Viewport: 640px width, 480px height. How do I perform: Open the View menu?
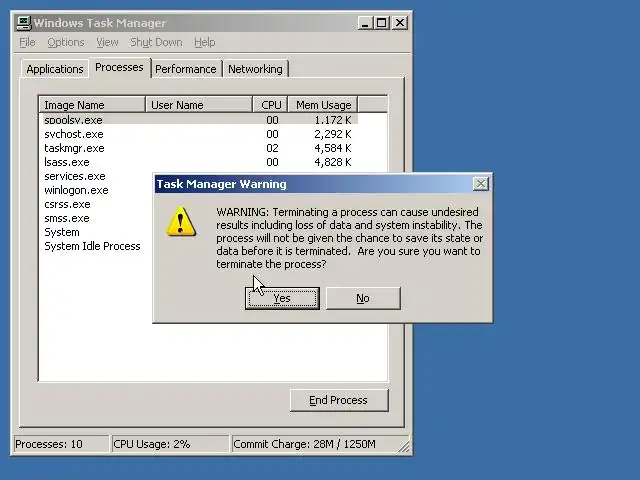click(107, 42)
